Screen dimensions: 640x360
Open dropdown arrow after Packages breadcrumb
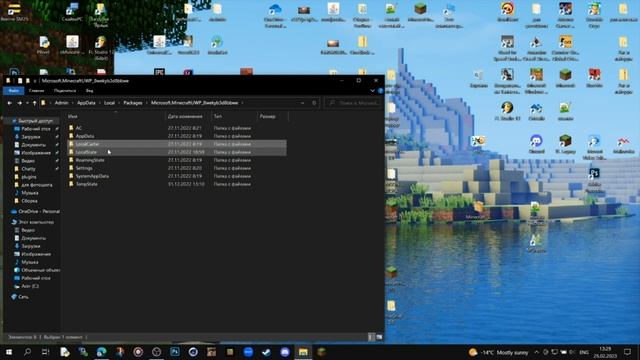(147, 103)
